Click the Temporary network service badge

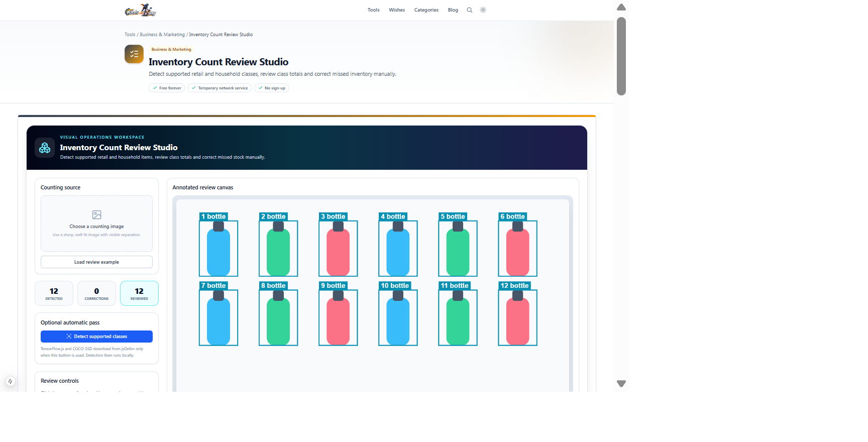(x=220, y=88)
